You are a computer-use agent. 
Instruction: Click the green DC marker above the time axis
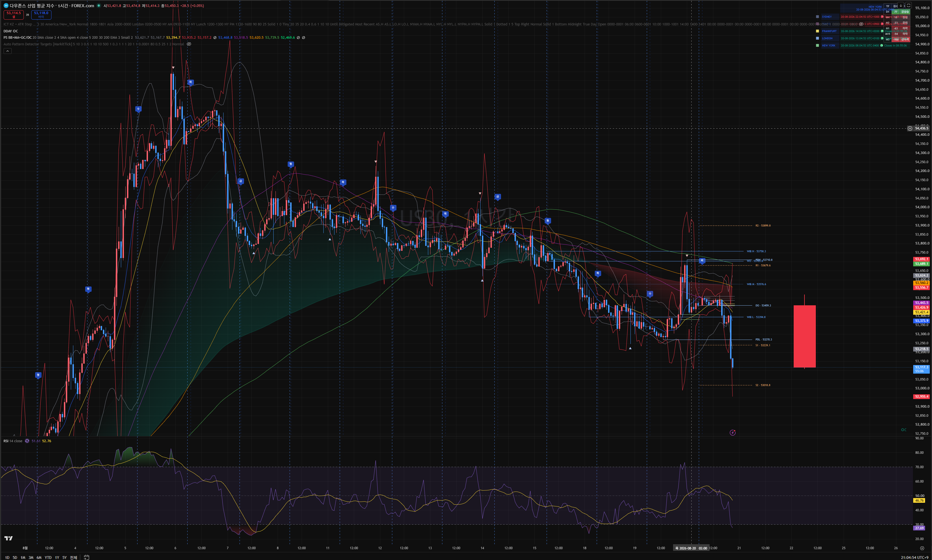point(904,430)
